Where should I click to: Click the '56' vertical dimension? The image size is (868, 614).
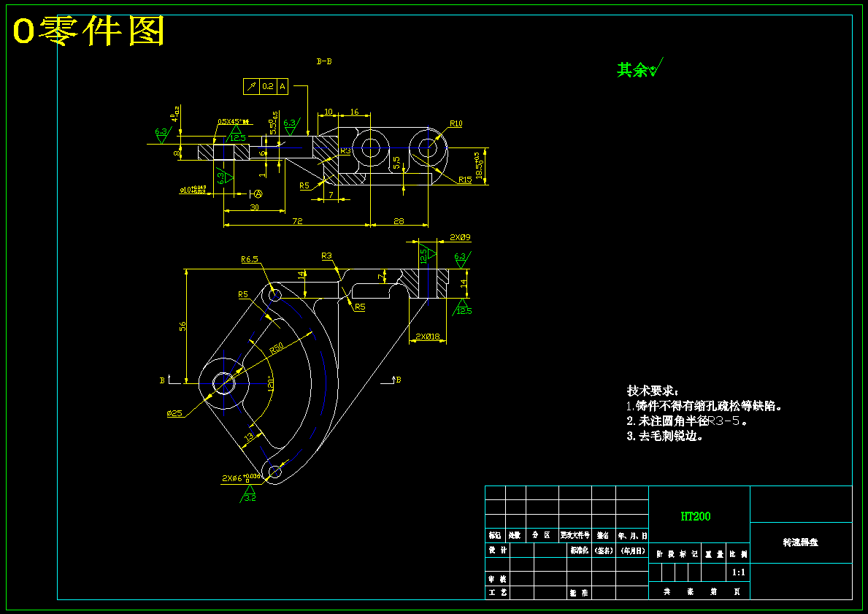point(183,326)
